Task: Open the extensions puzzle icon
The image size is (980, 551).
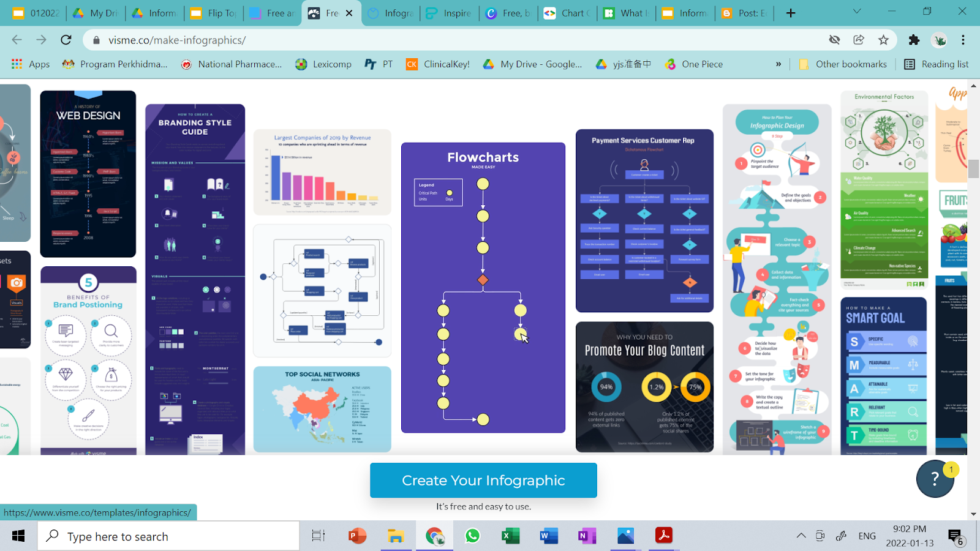Action: (x=914, y=40)
